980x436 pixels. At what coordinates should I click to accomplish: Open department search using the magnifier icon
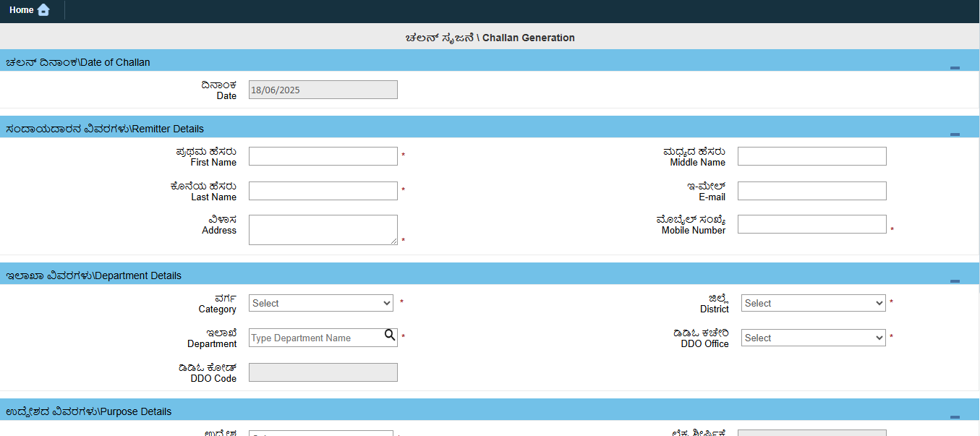tap(390, 336)
